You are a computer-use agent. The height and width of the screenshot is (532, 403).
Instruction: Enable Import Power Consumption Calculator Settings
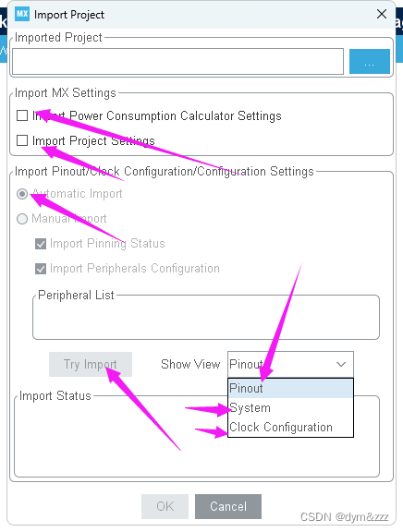(22, 115)
